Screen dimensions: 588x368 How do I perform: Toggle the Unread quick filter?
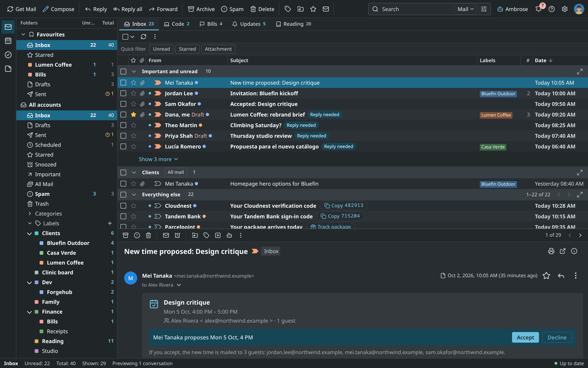(x=161, y=49)
